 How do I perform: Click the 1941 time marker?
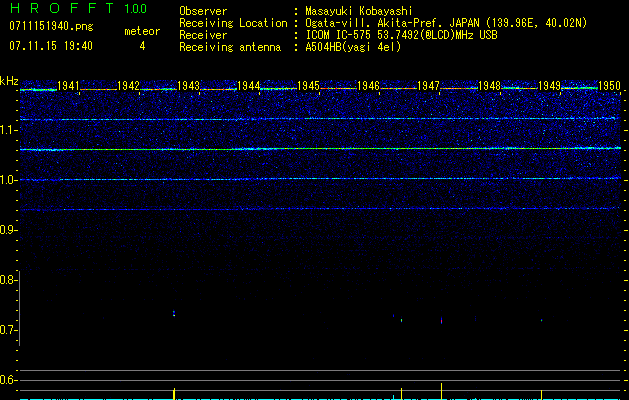click(69, 87)
